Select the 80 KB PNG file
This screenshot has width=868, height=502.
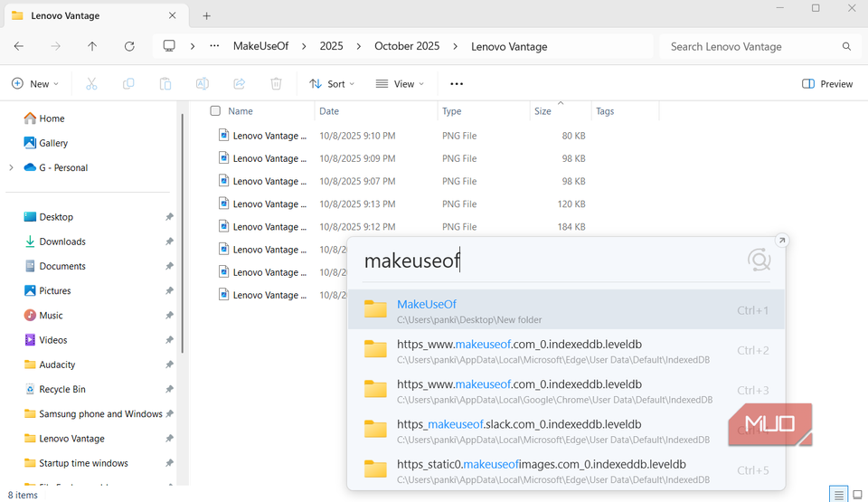[x=401, y=136]
